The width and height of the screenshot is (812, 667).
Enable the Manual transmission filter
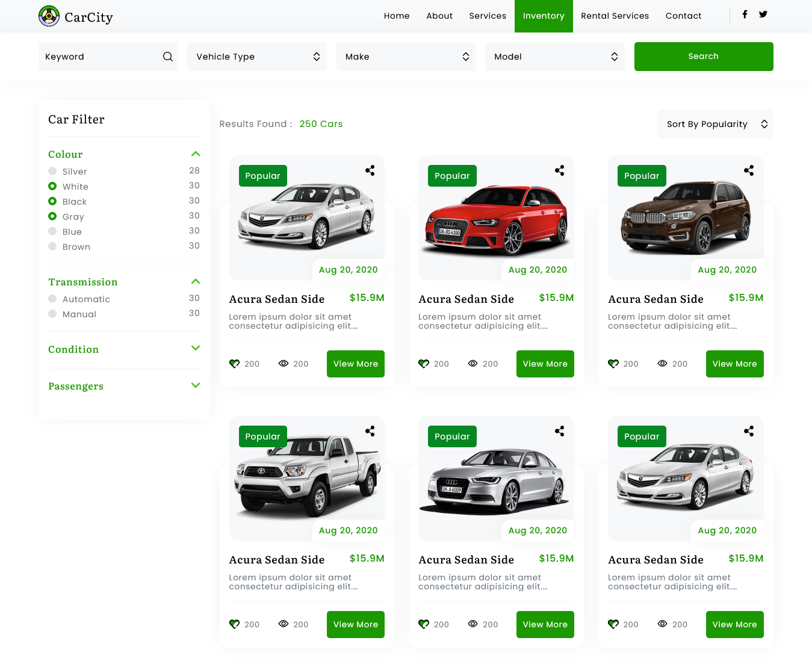[52, 314]
